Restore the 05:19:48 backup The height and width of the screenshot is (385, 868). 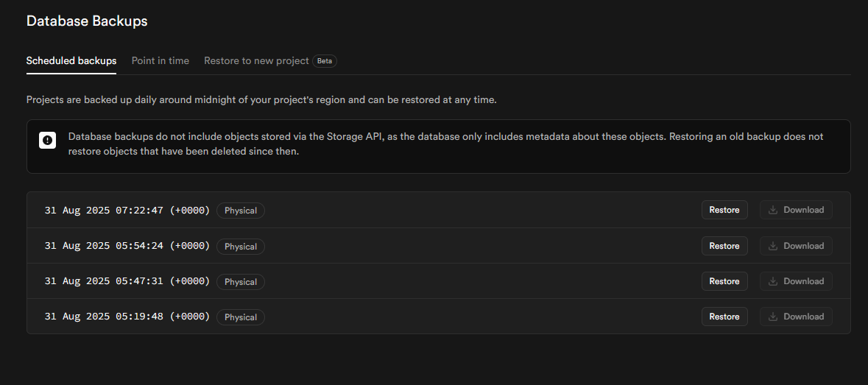tap(724, 317)
